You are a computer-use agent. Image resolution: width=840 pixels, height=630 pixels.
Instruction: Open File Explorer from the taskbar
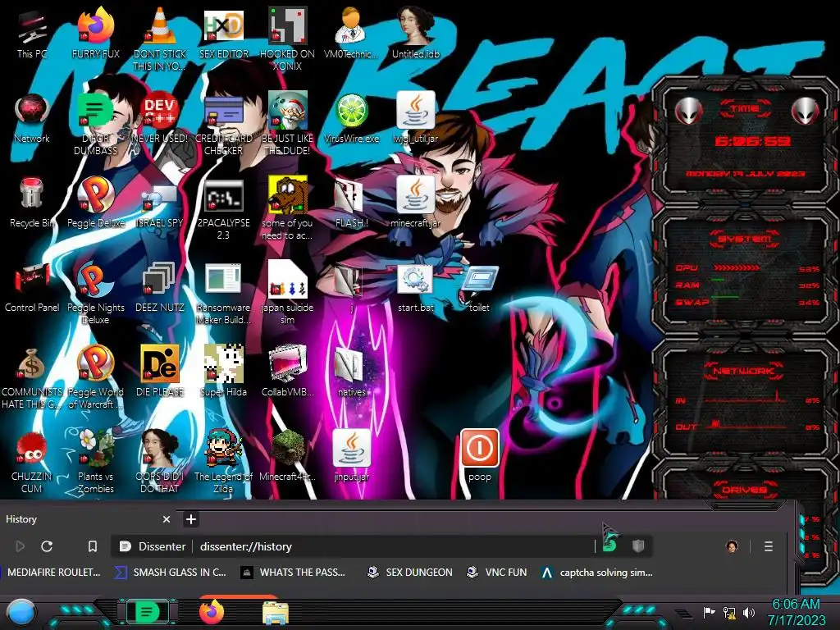click(x=276, y=612)
